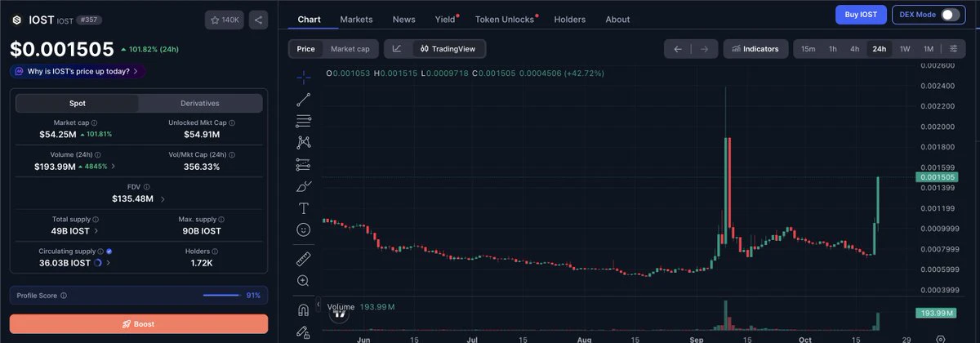Click the IOST coin logo
The height and width of the screenshot is (343, 980).
(16, 19)
